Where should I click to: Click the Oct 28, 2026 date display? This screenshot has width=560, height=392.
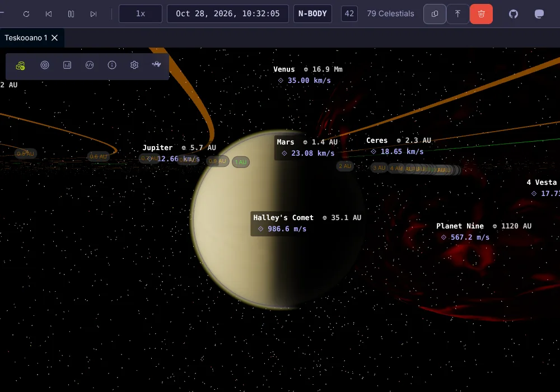tap(228, 13)
